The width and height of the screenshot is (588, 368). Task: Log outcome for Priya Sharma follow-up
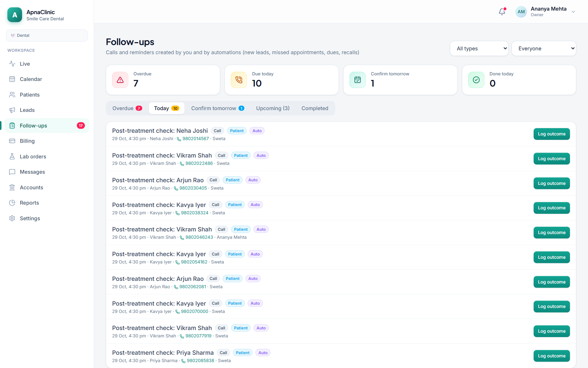point(552,356)
